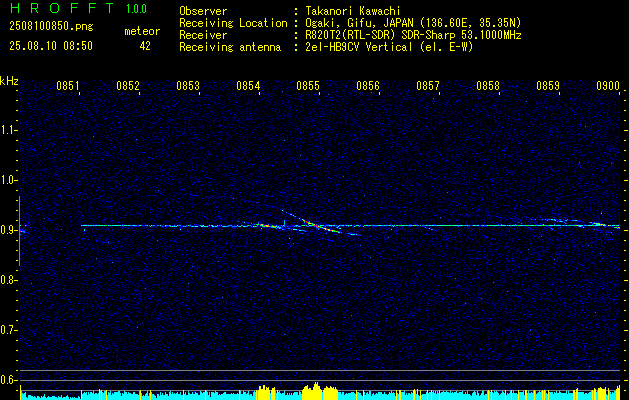Click the 0851 time marker

(x=67, y=85)
